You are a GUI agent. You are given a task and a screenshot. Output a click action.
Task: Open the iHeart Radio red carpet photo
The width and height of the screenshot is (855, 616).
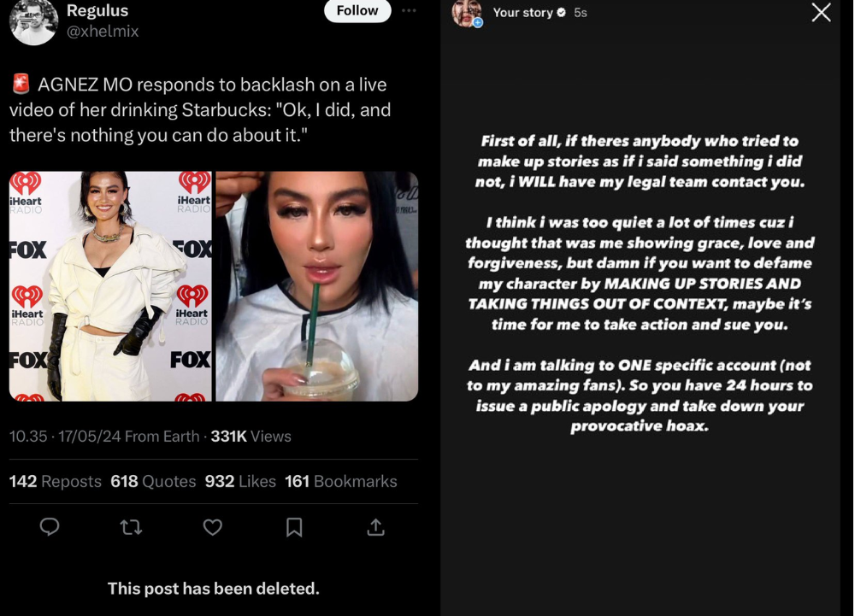click(x=110, y=286)
